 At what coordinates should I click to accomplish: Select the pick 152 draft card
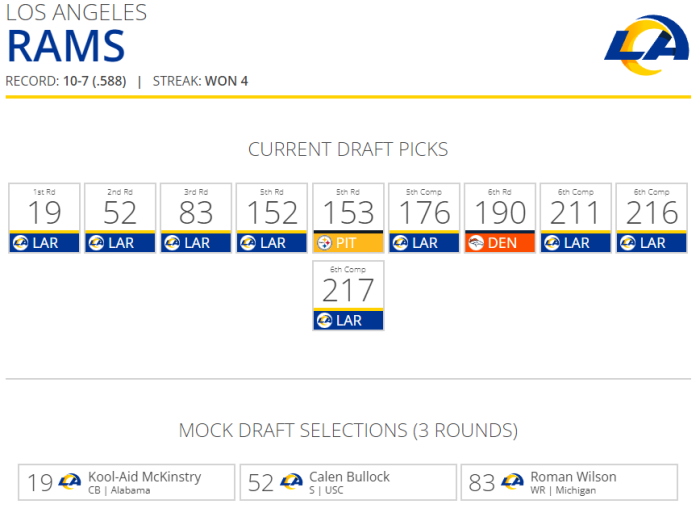coord(273,212)
